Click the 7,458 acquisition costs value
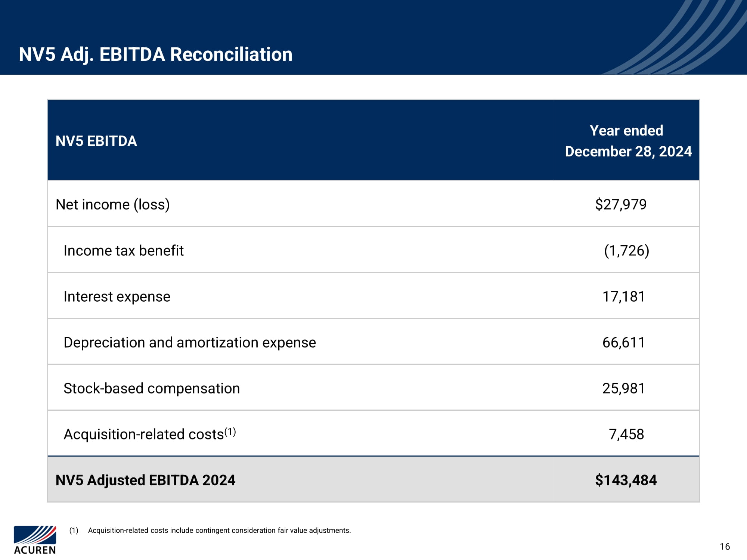Image resolution: width=747 pixels, height=560 pixels. point(626,434)
